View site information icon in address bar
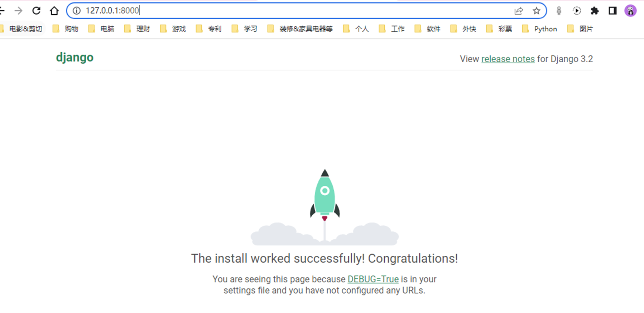644x313 pixels. tap(77, 11)
